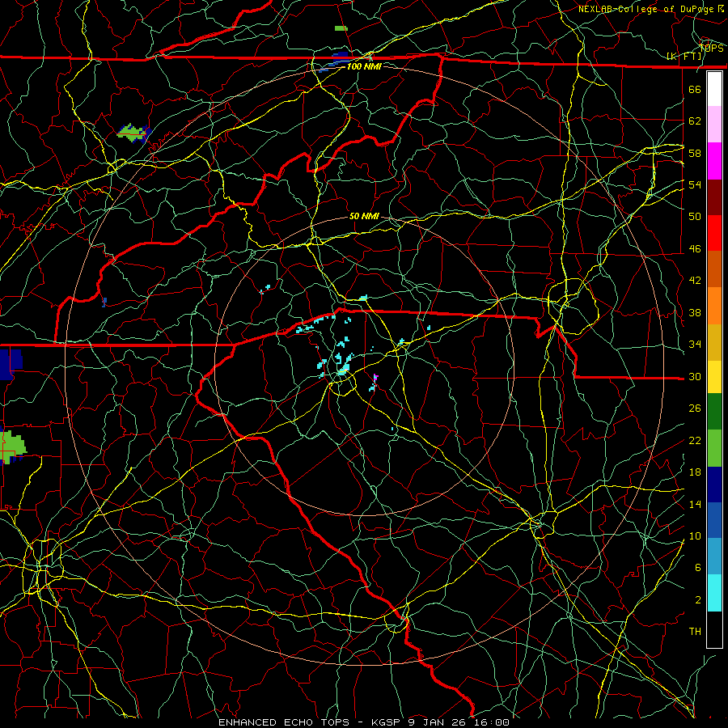This screenshot has height=728, width=728.
Task: Click the 'NEXLAB-College of DuPage' credit text
Action: click(647, 9)
